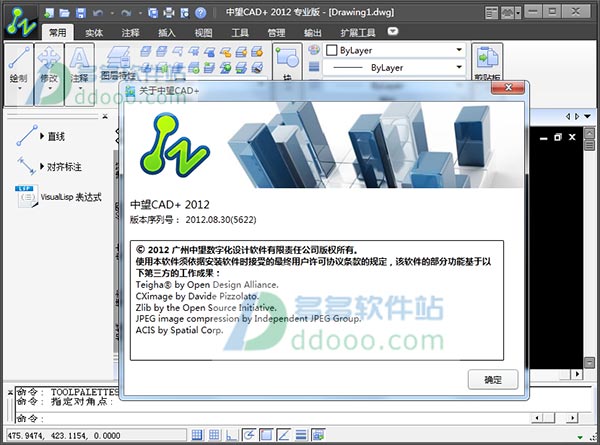The height and width of the screenshot is (445, 600).
Task: Select the 直线 line tool in palette
Action: pos(41,135)
